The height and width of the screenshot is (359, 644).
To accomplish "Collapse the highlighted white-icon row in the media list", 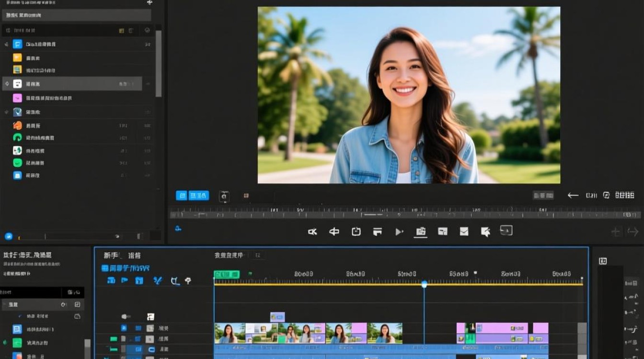I will [7, 84].
